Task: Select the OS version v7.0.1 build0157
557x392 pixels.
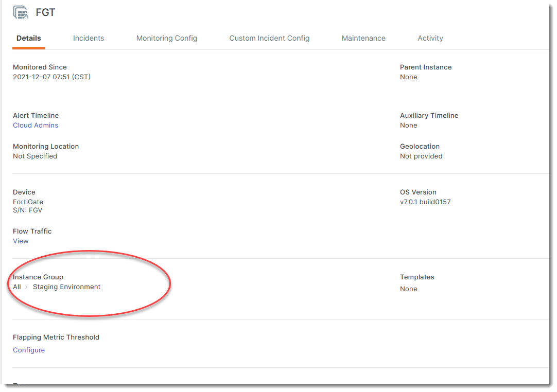Action: coord(425,202)
